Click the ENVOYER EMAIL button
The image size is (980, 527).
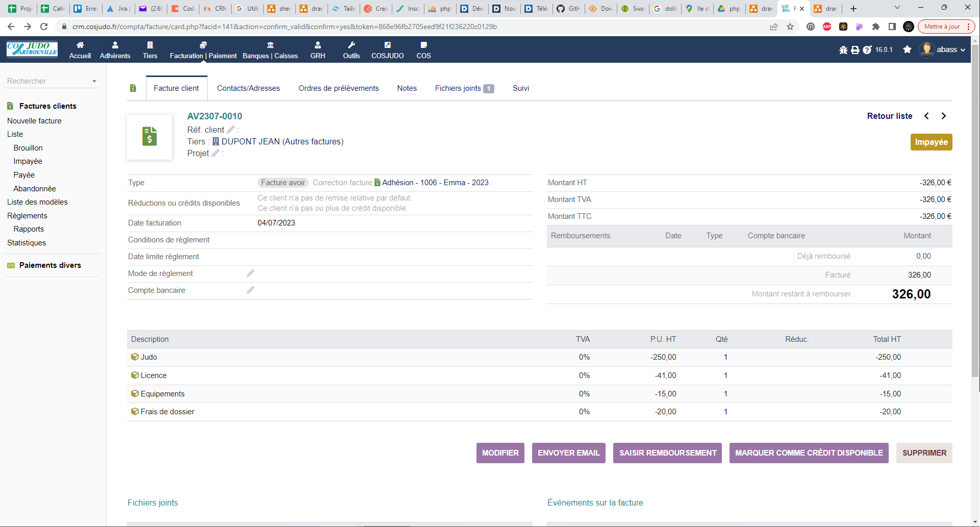point(569,453)
